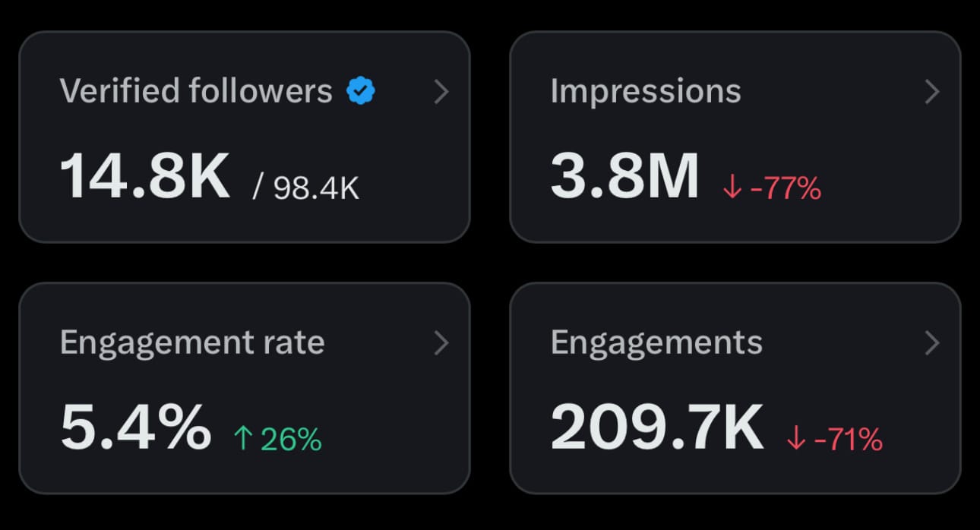Expand the Engagements card chevron
The width and height of the screenshot is (980, 530).
point(932,344)
